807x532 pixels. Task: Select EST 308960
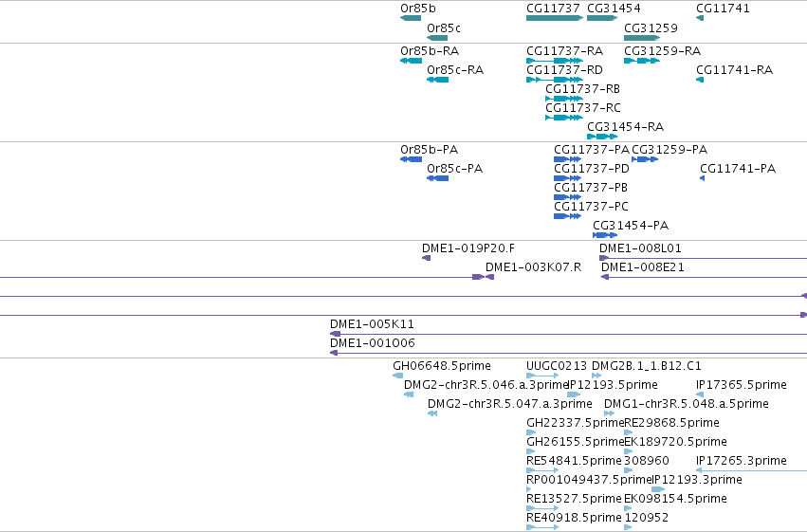pos(629,470)
